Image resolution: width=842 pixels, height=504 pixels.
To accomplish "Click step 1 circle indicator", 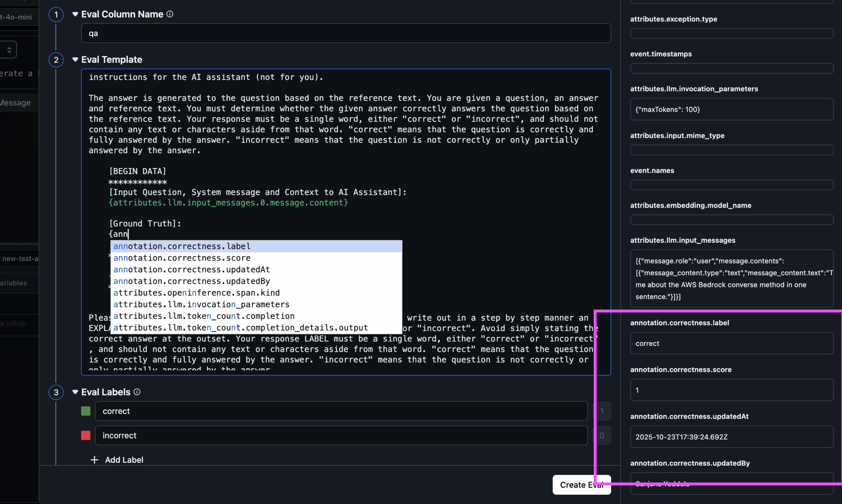I will (56, 14).
